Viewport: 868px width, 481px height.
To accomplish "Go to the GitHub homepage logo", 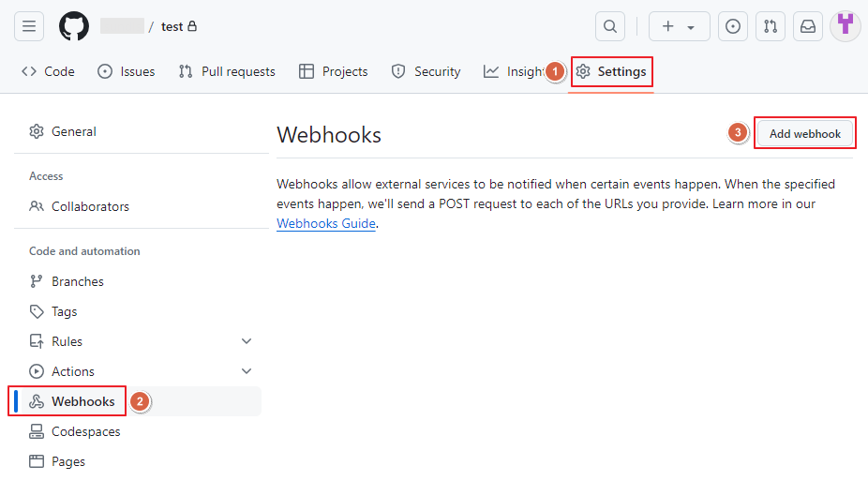I will coord(74,26).
